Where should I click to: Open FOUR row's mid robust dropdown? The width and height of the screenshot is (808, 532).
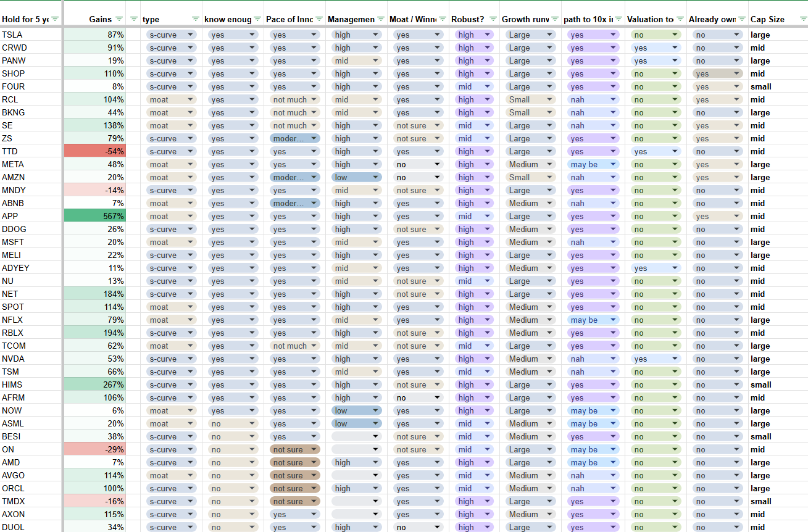(x=474, y=86)
